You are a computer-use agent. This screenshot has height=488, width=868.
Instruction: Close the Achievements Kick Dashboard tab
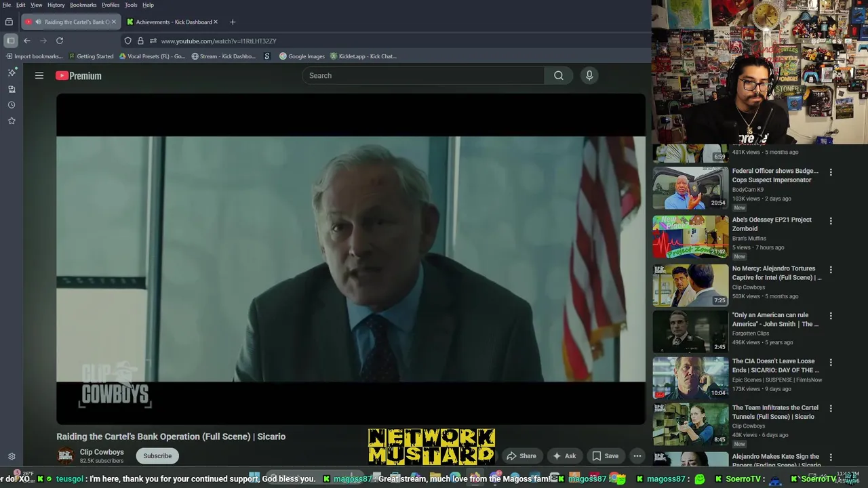click(216, 22)
